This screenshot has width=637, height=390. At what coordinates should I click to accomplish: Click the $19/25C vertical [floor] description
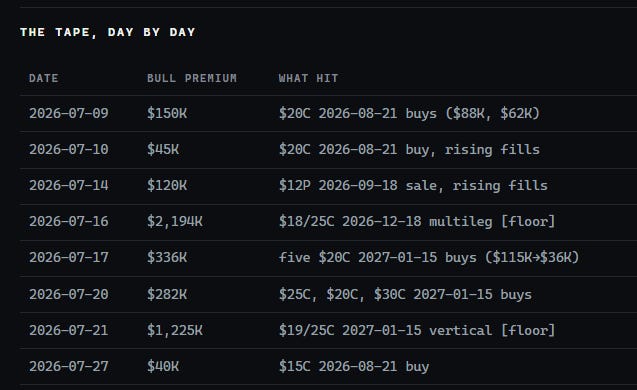pos(417,330)
